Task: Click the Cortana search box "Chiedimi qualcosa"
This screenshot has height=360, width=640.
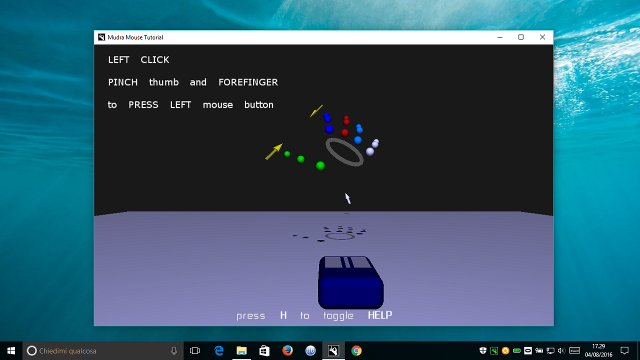Action: click(x=103, y=351)
